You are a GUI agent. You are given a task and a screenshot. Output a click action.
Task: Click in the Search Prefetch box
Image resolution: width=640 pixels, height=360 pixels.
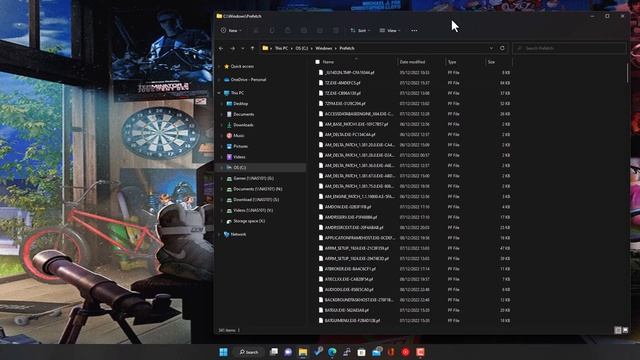tap(569, 48)
